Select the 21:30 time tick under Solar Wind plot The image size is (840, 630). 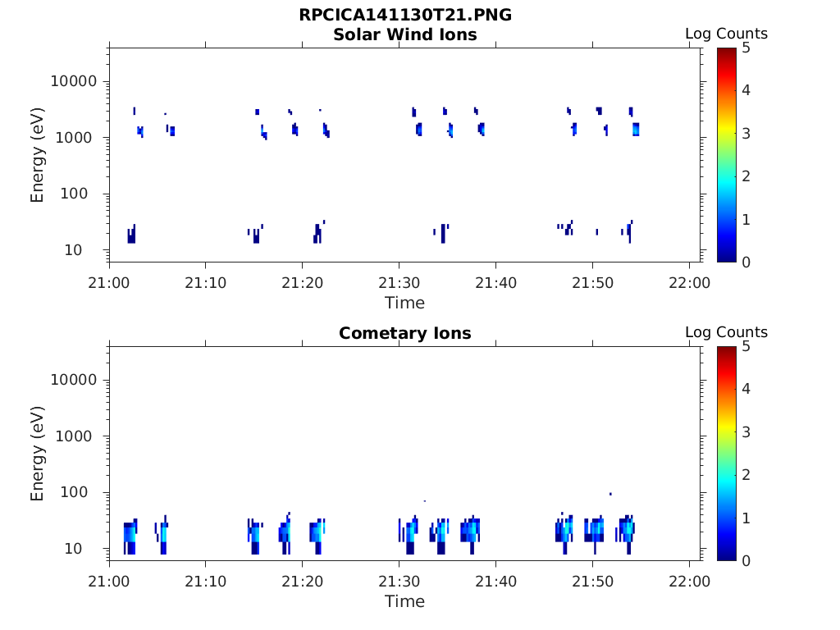click(399, 283)
